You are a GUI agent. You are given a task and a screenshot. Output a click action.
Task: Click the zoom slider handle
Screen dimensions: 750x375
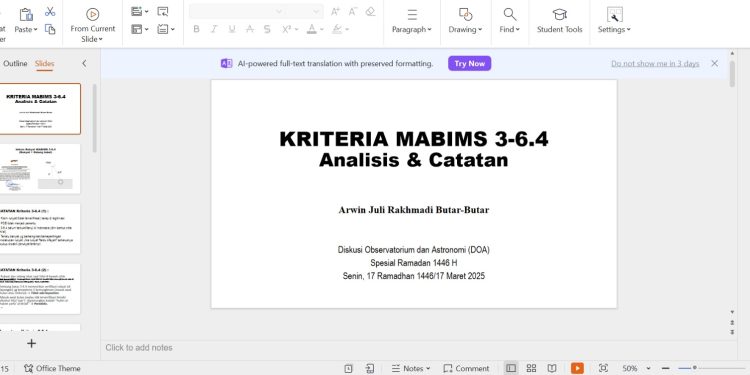pyautogui.click(x=695, y=368)
